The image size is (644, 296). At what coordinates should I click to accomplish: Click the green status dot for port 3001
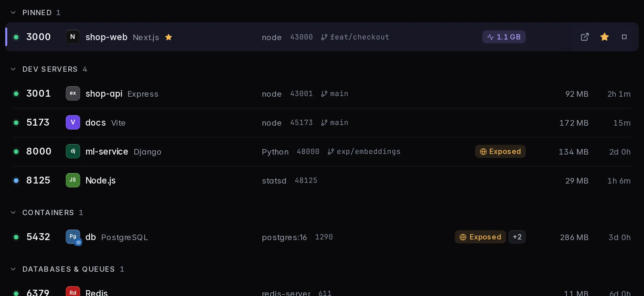point(16,94)
